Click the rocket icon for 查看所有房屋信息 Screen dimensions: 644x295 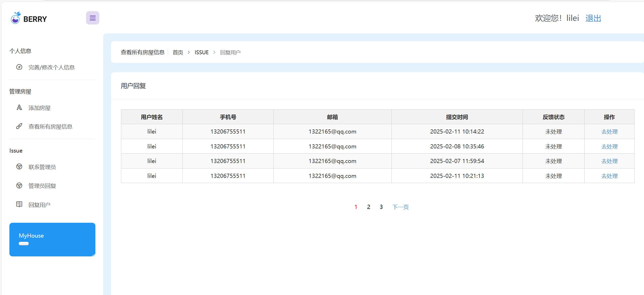tap(19, 126)
